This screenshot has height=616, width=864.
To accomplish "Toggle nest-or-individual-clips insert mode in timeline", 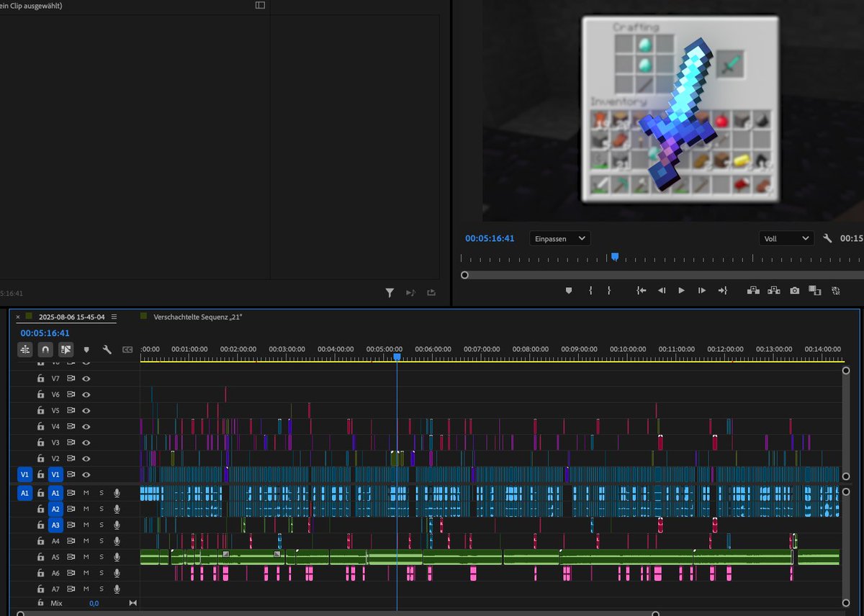I will coord(25,349).
